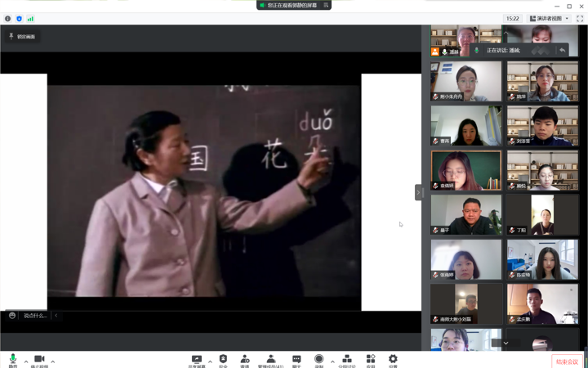The width and height of the screenshot is (588, 368).
Task: Click muted mic icon on 丁阳's tile
Action: pyautogui.click(x=512, y=230)
